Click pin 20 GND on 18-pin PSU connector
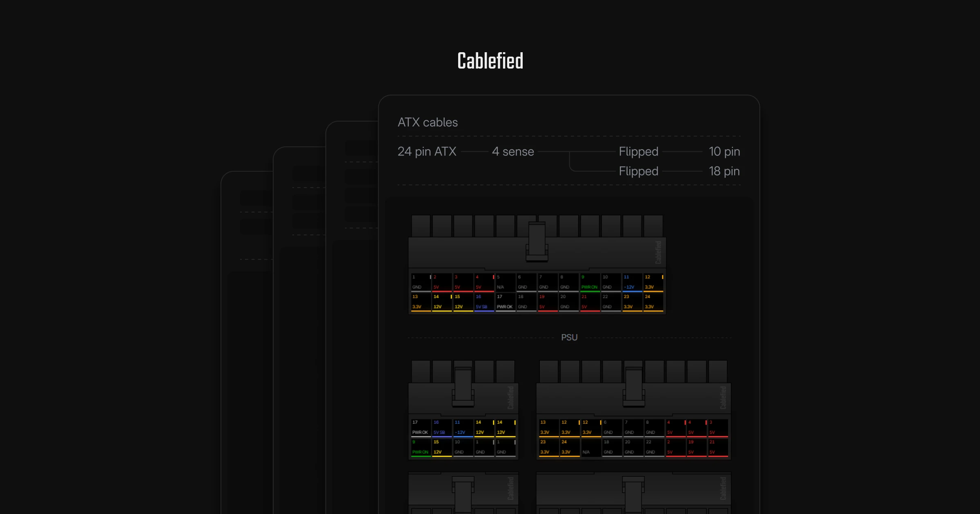The height and width of the screenshot is (514, 980). point(634,448)
